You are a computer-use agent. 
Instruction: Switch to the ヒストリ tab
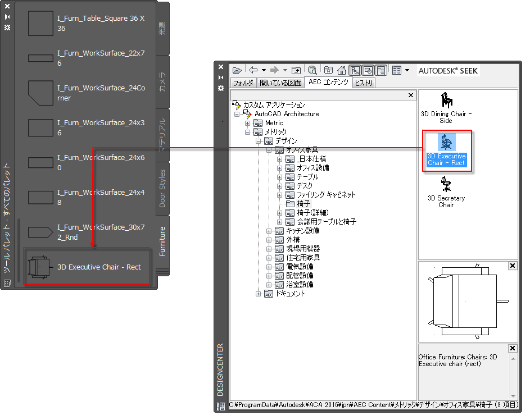[x=364, y=83]
